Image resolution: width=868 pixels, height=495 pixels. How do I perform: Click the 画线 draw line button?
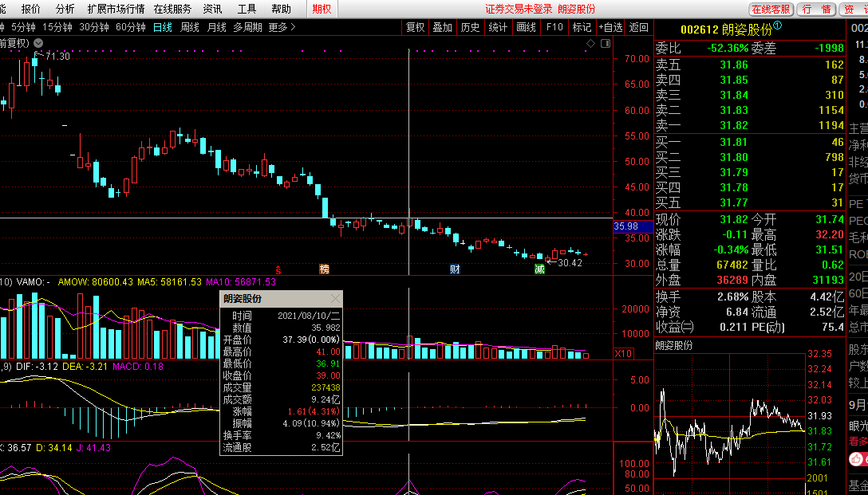point(526,27)
